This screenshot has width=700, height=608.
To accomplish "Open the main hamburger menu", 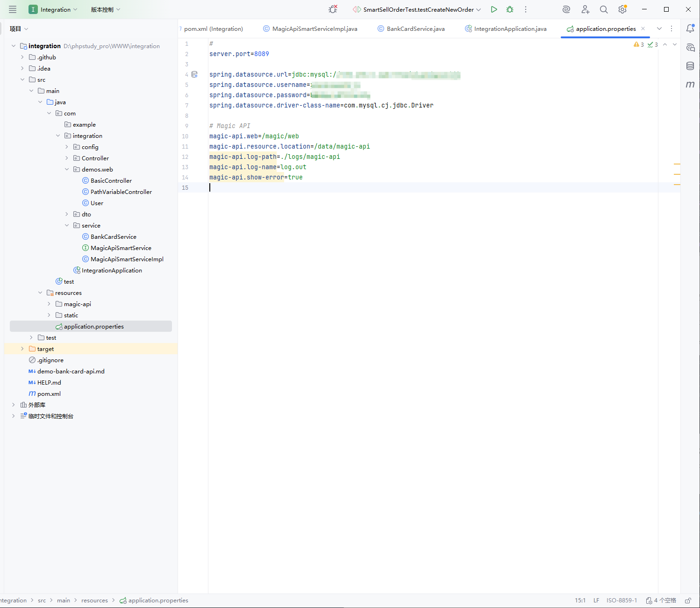I will (13, 9).
